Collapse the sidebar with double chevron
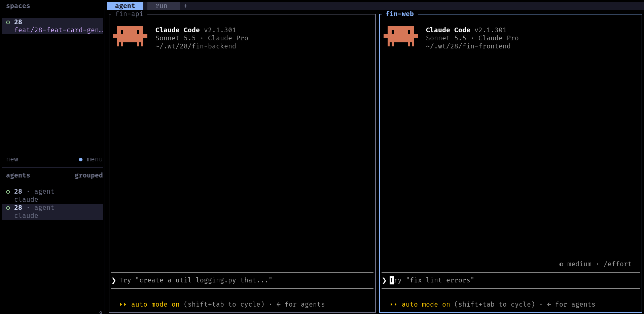This screenshot has width=644, height=314. (101, 312)
